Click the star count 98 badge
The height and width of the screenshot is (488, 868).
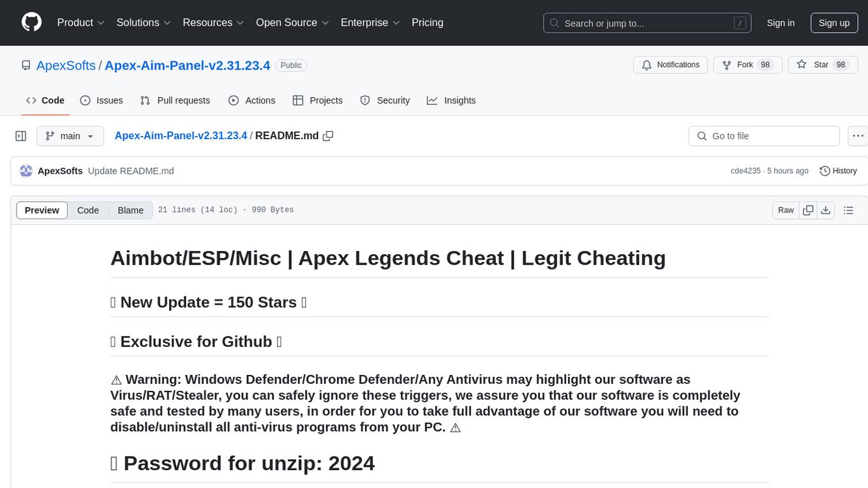pyautogui.click(x=841, y=65)
